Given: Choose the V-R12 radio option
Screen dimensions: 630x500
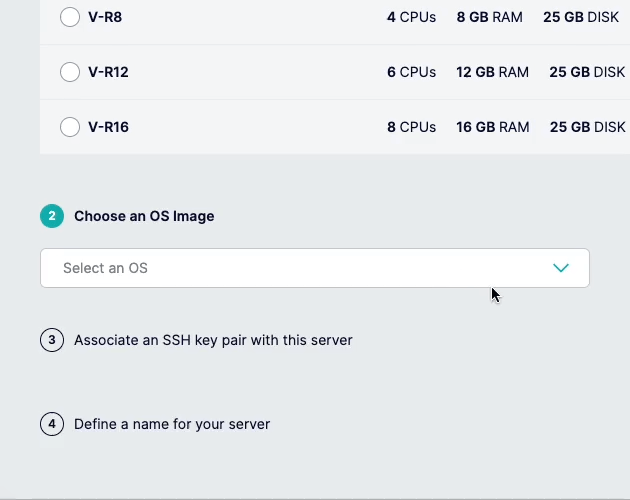Looking at the screenshot, I should (70, 72).
